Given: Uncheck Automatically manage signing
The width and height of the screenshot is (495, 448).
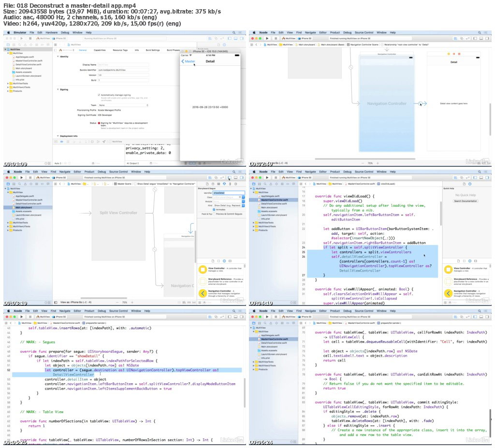Looking at the screenshot, I should 99,95.
